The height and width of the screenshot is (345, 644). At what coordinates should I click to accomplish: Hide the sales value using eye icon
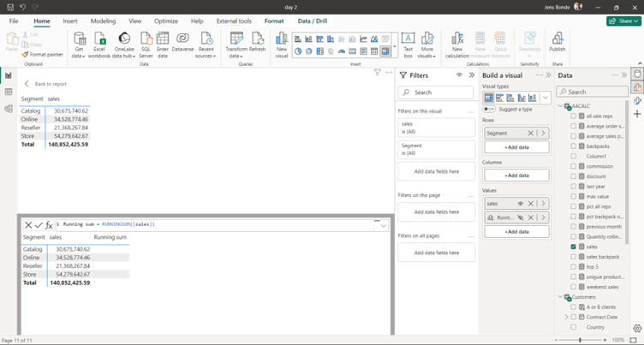pos(521,204)
